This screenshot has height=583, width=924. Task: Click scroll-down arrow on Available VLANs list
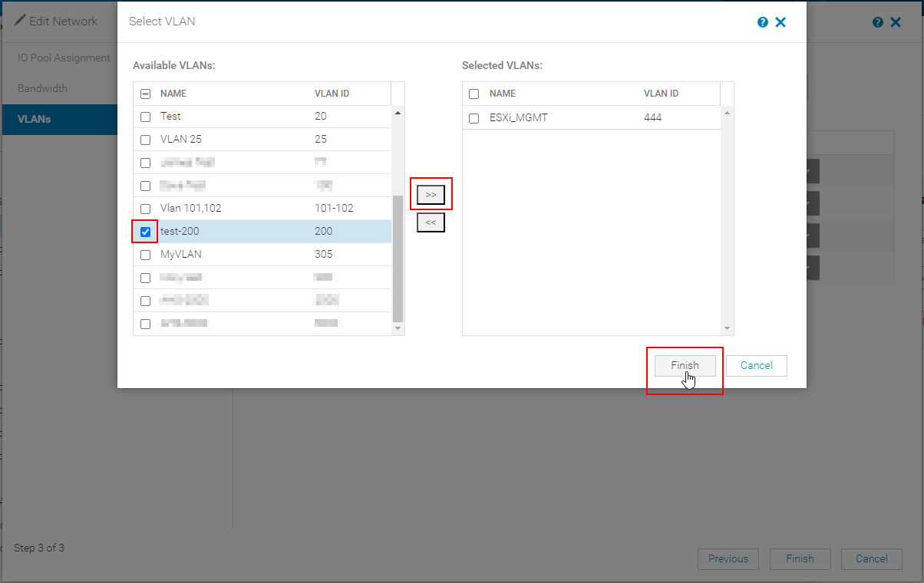(x=398, y=328)
